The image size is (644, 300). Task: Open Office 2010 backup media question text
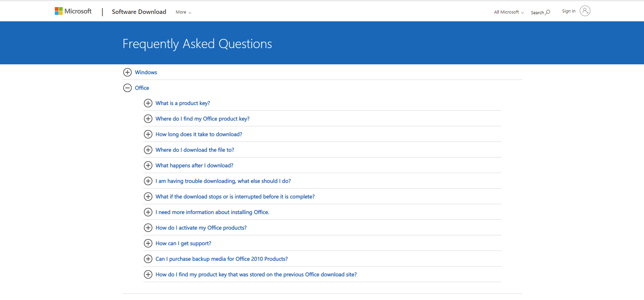(221, 259)
